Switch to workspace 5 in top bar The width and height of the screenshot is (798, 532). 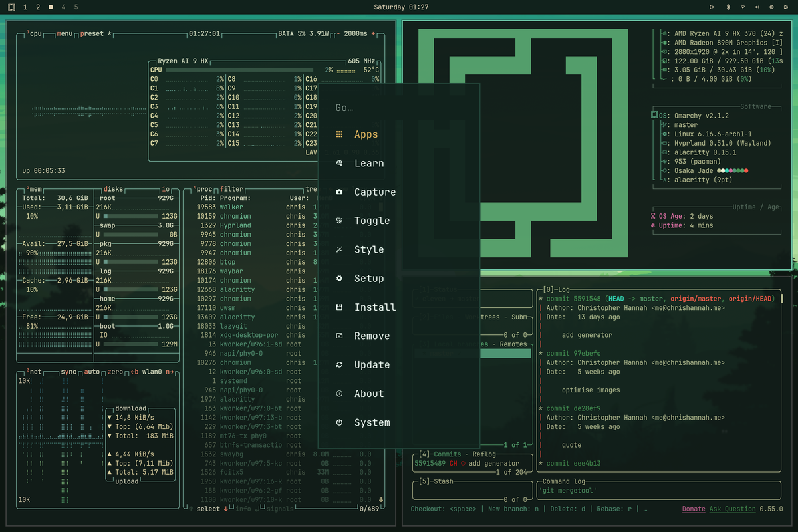click(x=76, y=7)
